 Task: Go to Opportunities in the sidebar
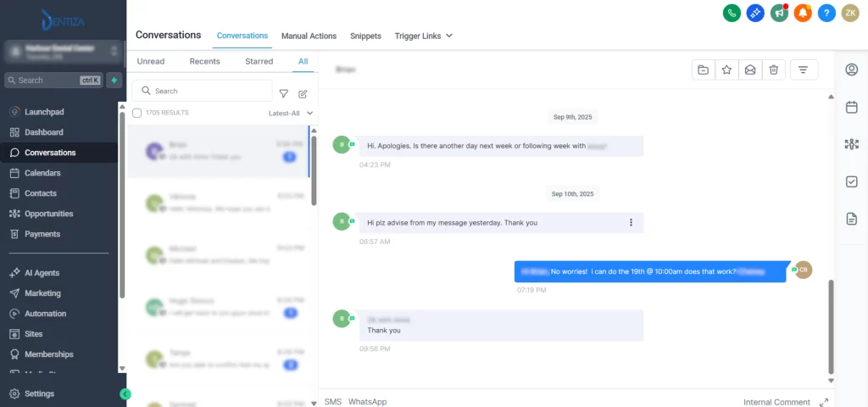click(x=48, y=214)
